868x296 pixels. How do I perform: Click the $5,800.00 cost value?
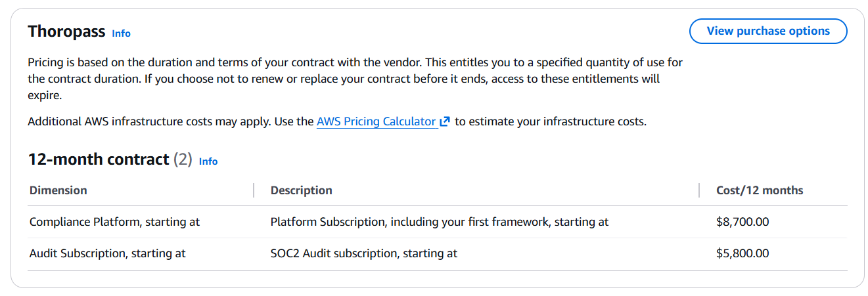pos(742,253)
